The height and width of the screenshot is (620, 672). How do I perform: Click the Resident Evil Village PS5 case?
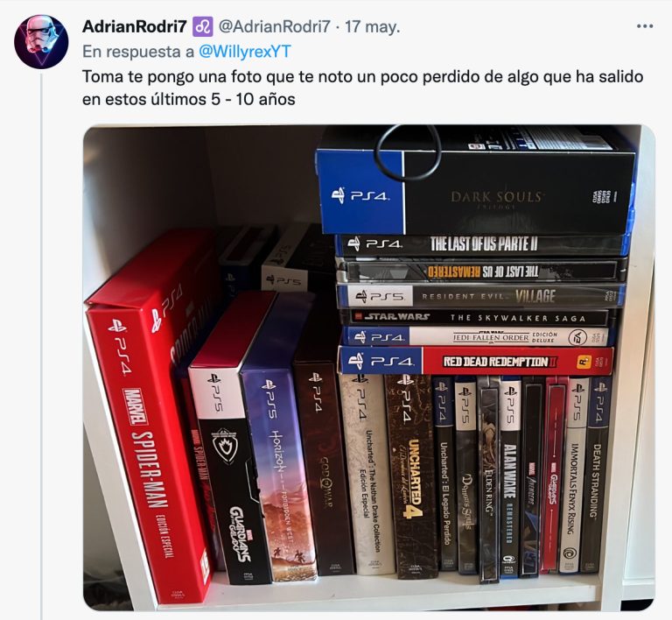[480, 296]
